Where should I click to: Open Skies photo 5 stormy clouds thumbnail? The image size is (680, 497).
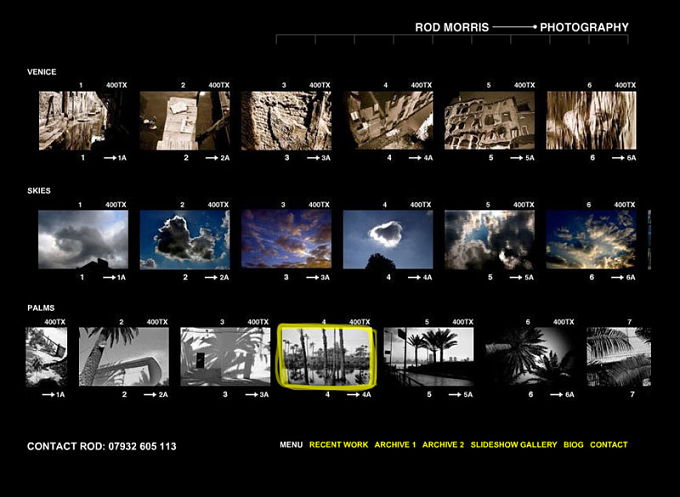[490, 240]
